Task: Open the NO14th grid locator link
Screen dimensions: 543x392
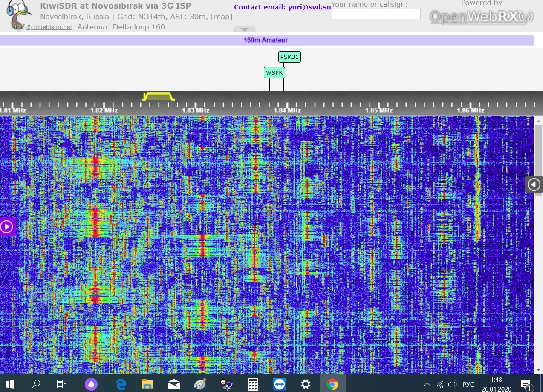Action: coord(151,17)
